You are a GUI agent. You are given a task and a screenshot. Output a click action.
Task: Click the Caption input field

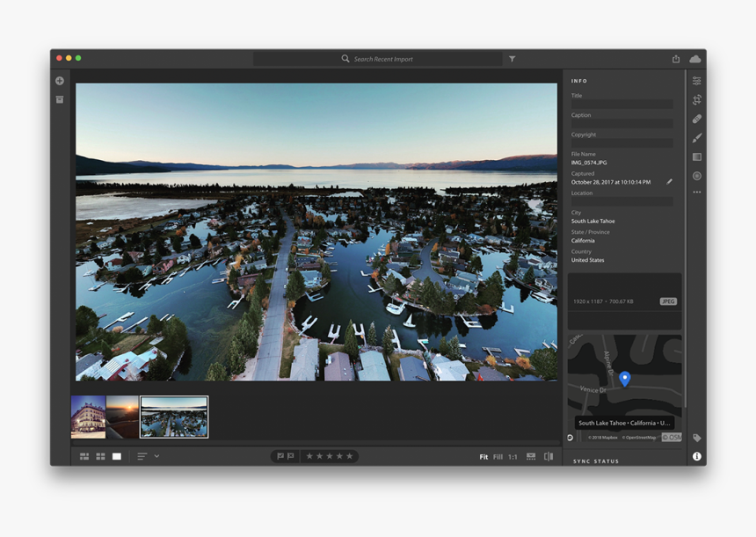pyautogui.click(x=622, y=124)
